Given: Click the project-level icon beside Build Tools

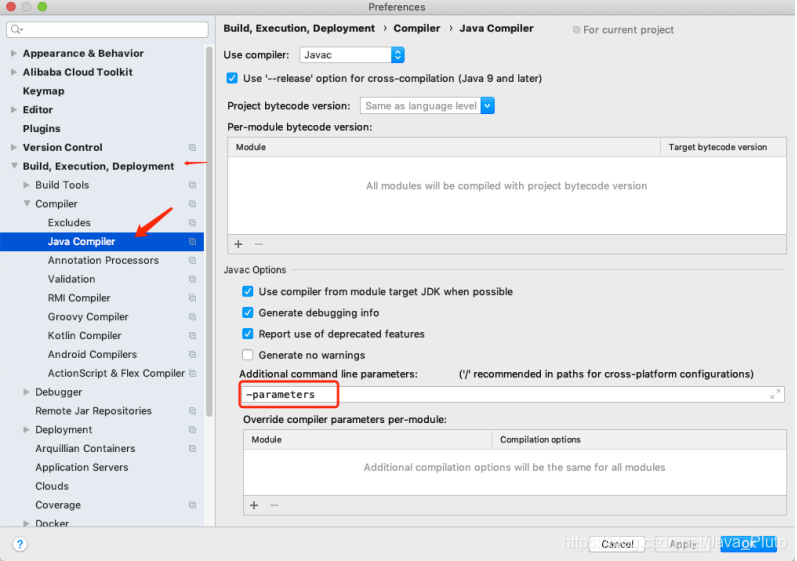Looking at the screenshot, I should [x=193, y=185].
